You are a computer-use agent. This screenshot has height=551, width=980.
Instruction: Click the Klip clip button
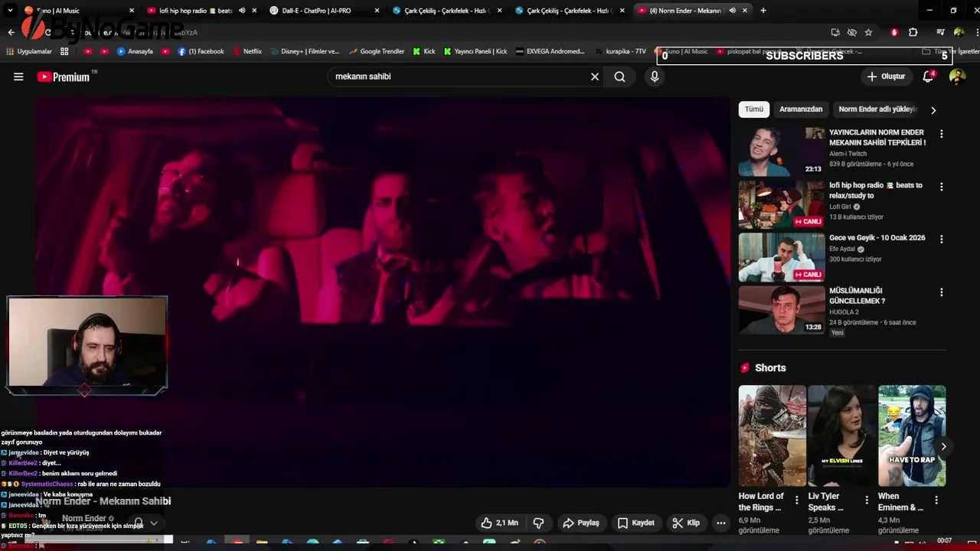coord(686,523)
